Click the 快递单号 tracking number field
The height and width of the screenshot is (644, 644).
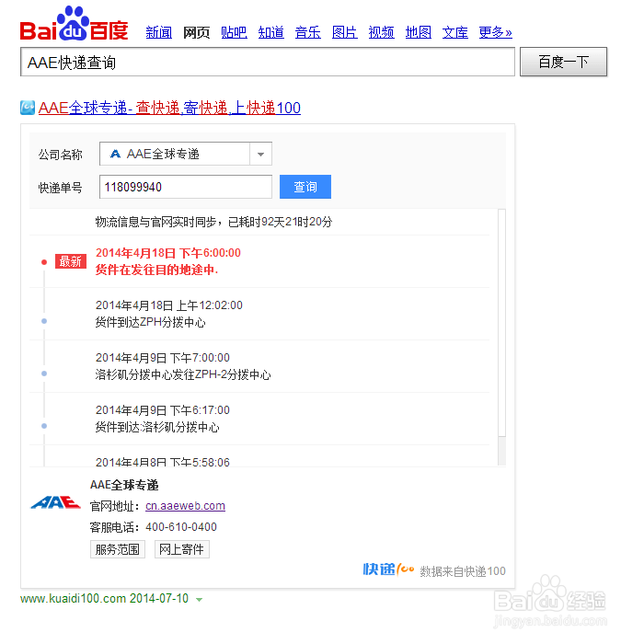coord(186,187)
